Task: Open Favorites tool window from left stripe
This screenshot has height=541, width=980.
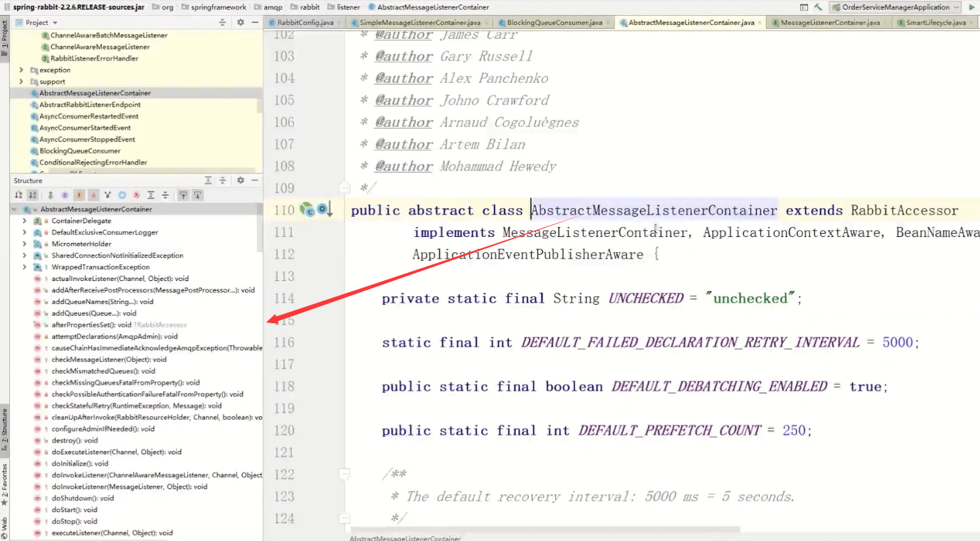Action: (x=5, y=485)
